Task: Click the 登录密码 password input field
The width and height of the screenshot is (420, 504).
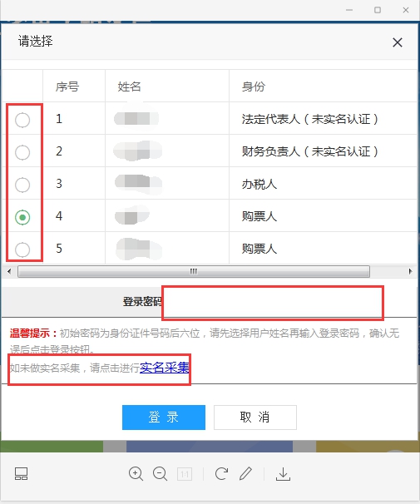Action: tap(273, 303)
